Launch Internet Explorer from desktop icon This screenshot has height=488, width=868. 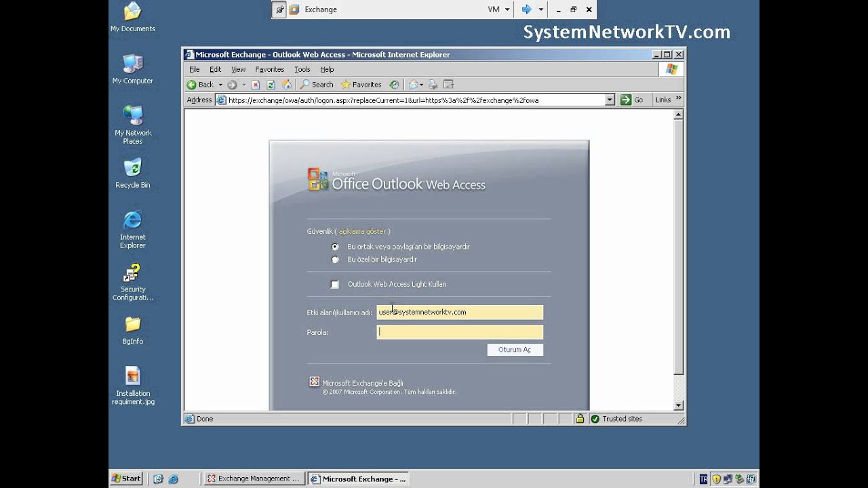pyautogui.click(x=133, y=229)
